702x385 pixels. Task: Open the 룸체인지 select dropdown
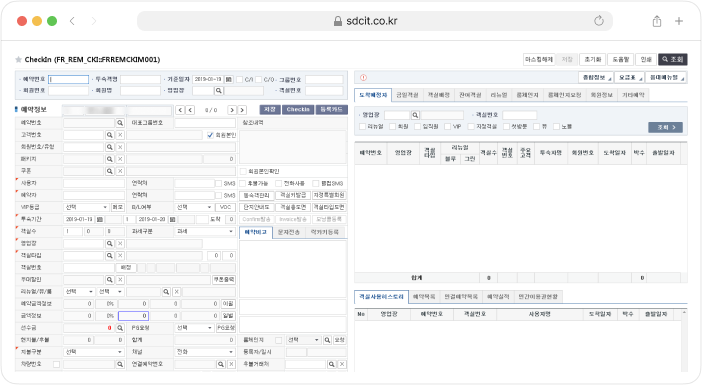(x=303, y=340)
